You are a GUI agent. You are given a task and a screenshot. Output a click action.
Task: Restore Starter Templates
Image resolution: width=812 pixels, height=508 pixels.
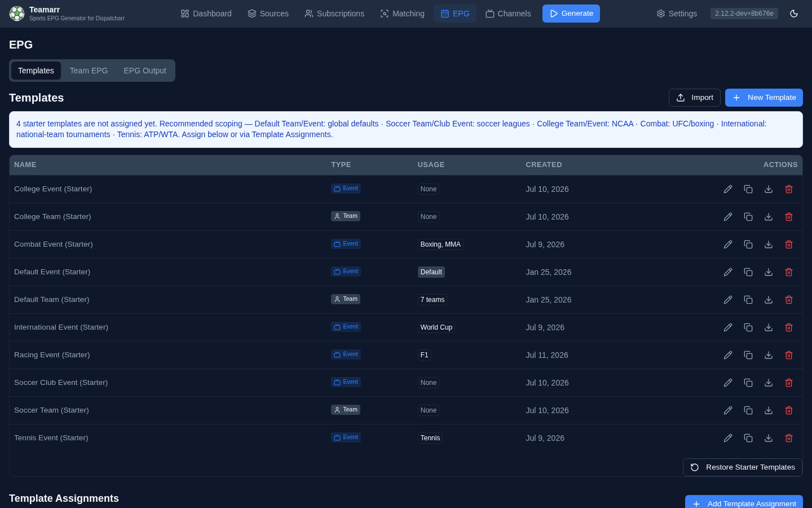[743, 467]
